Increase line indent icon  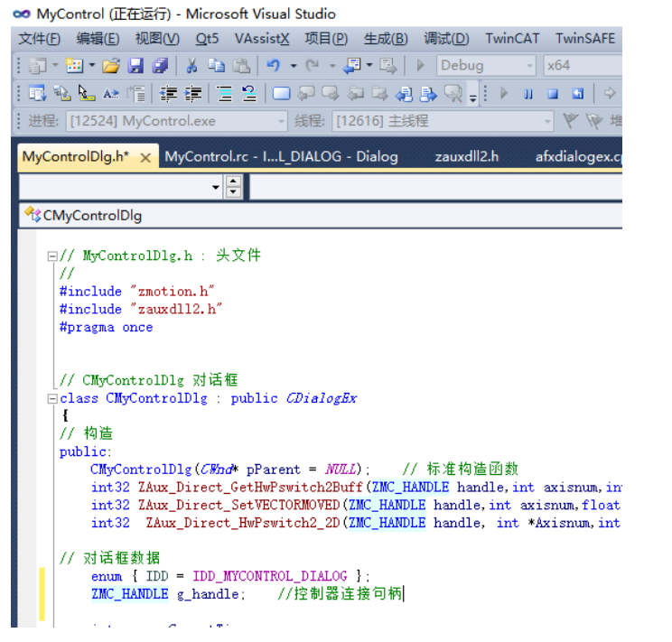(x=193, y=93)
